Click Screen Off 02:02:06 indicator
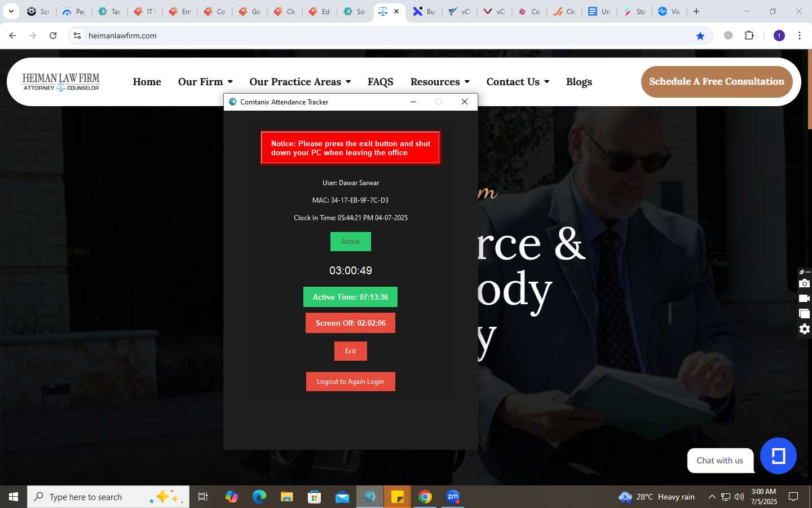 (350, 323)
